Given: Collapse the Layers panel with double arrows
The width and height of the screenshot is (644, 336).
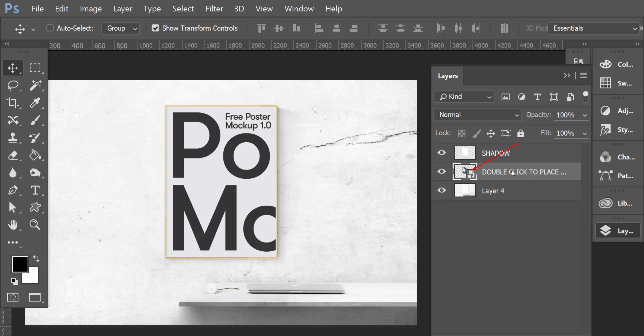Looking at the screenshot, I should 567,75.
